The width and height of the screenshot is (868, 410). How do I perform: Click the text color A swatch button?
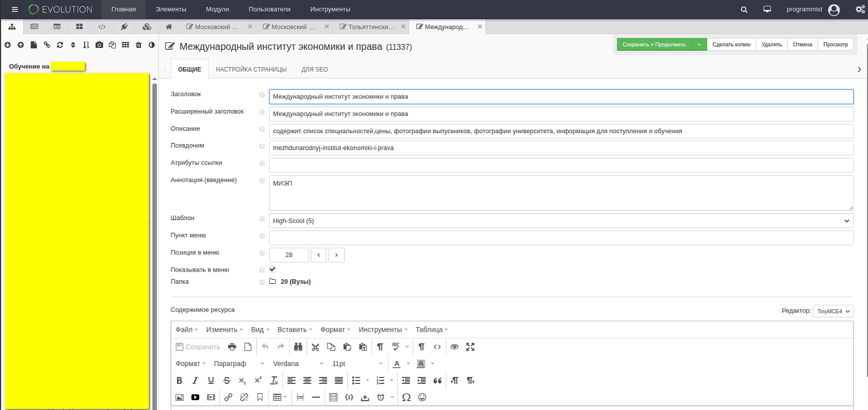396,364
